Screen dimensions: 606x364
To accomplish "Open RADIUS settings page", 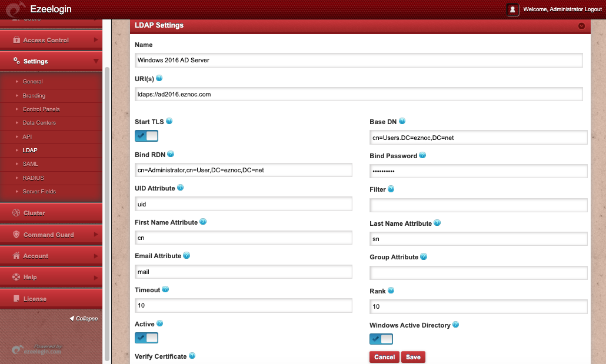I will click(x=33, y=178).
